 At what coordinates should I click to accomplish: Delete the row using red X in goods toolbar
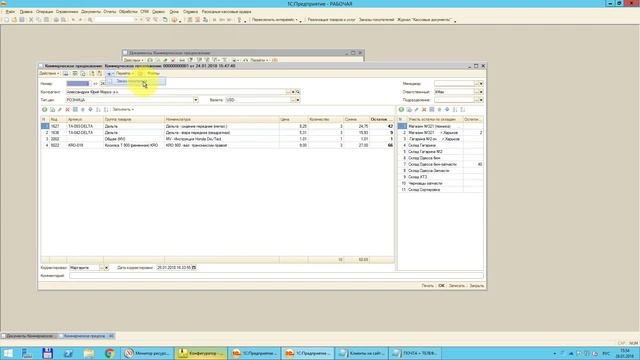click(x=68, y=109)
